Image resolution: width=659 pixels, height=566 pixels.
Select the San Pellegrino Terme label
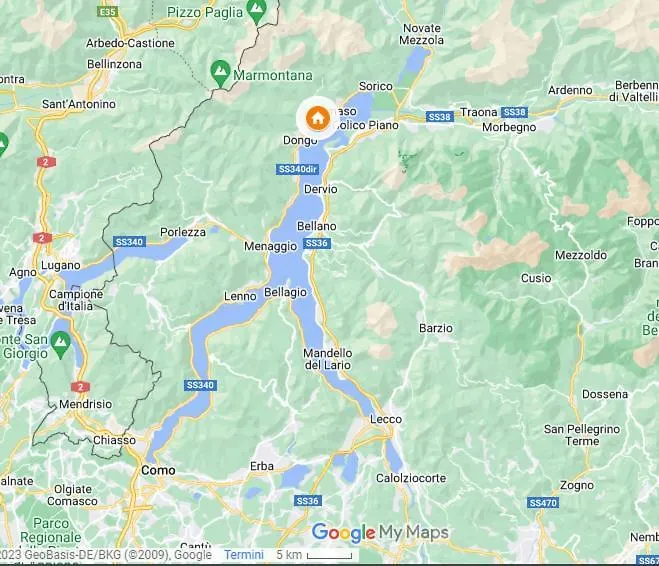582,435
